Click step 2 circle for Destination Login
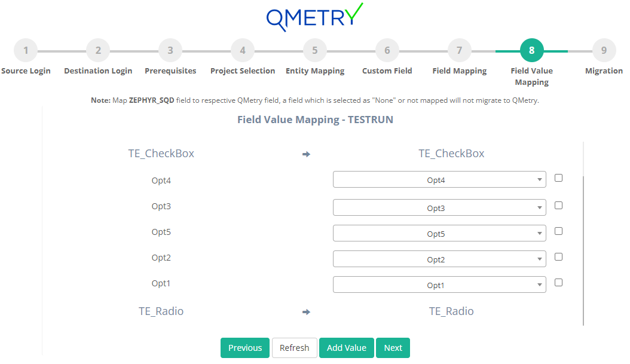Viewport: 630px width, 364px height. tap(98, 51)
